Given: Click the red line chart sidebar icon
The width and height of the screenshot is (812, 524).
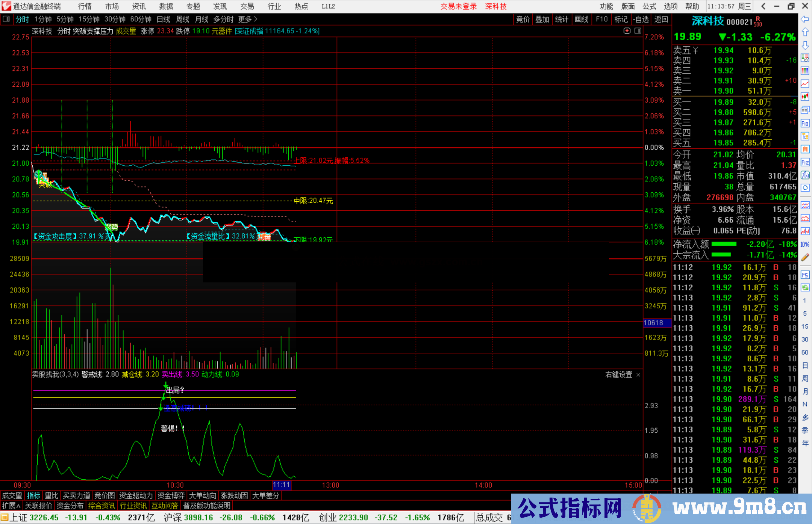Looking at the screenshot, I should [x=805, y=84].
